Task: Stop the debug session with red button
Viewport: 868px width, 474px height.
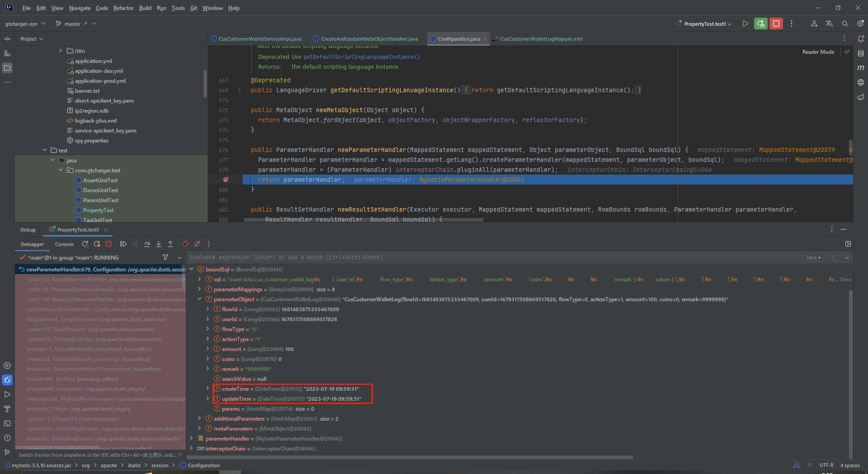Action: click(x=776, y=24)
